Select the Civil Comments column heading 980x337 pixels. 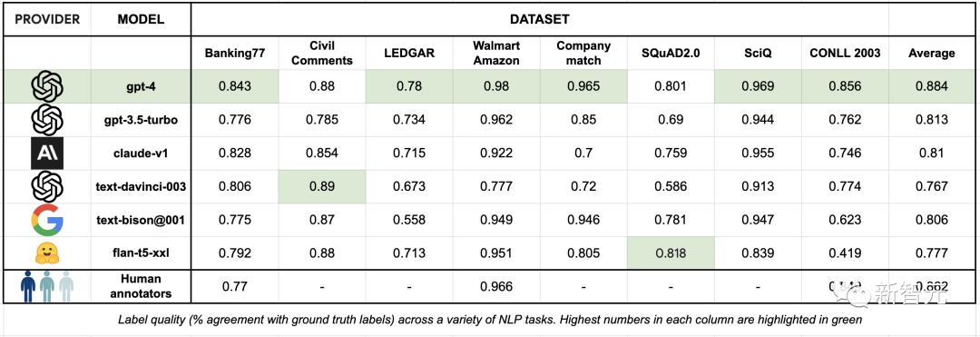(322, 54)
